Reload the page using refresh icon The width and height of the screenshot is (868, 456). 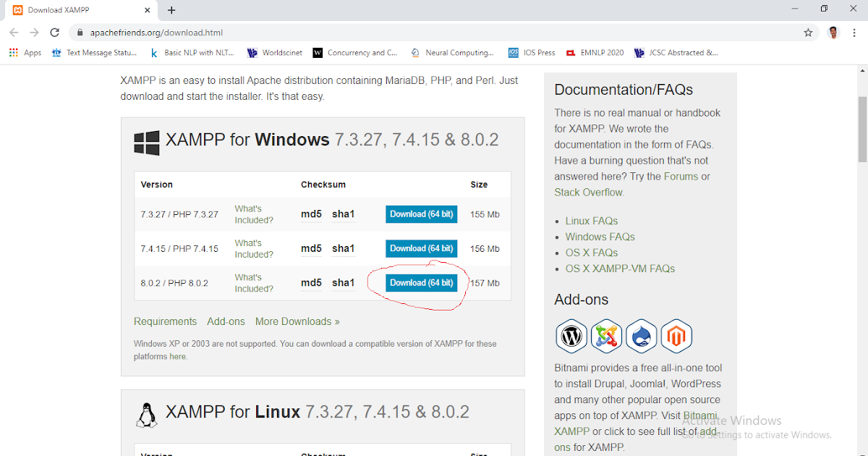[x=54, y=32]
